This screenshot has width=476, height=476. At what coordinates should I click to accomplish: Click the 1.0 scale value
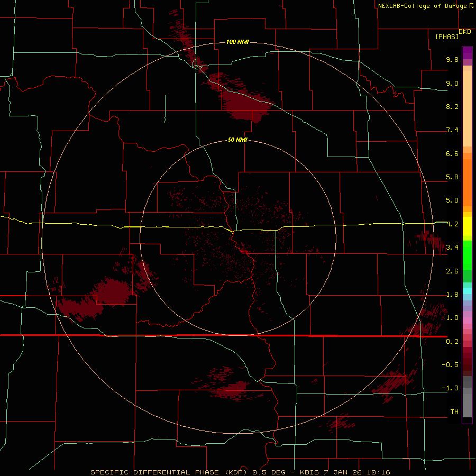click(452, 318)
